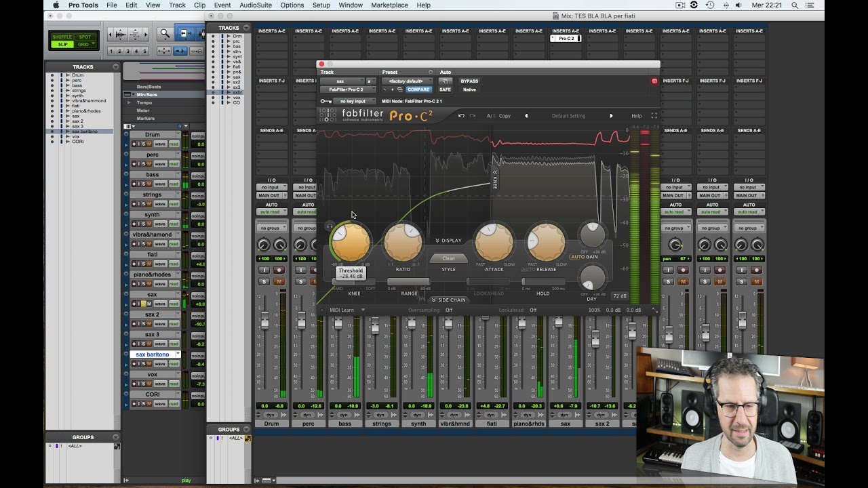This screenshot has height=488, width=868.
Task: Click the key input key icon
Action: pyautogui.click(x=325, y=101)
